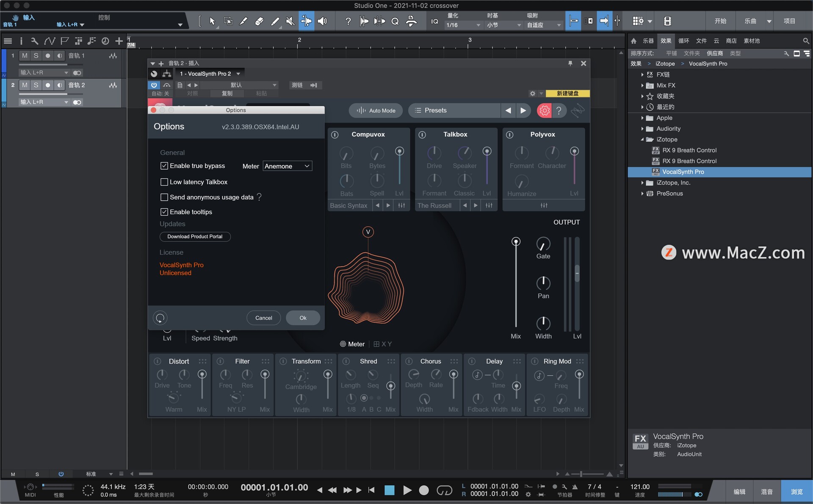
Task: Click next preset arrow in VocalSynth
Action: click(523, 111)
